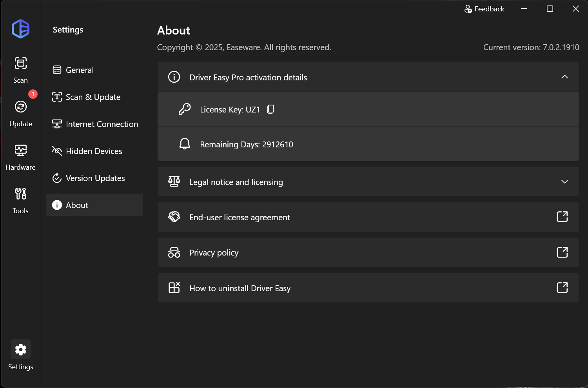Click the bell icon beside Remaining Days
588x388 pixels.
click(185, 144)
